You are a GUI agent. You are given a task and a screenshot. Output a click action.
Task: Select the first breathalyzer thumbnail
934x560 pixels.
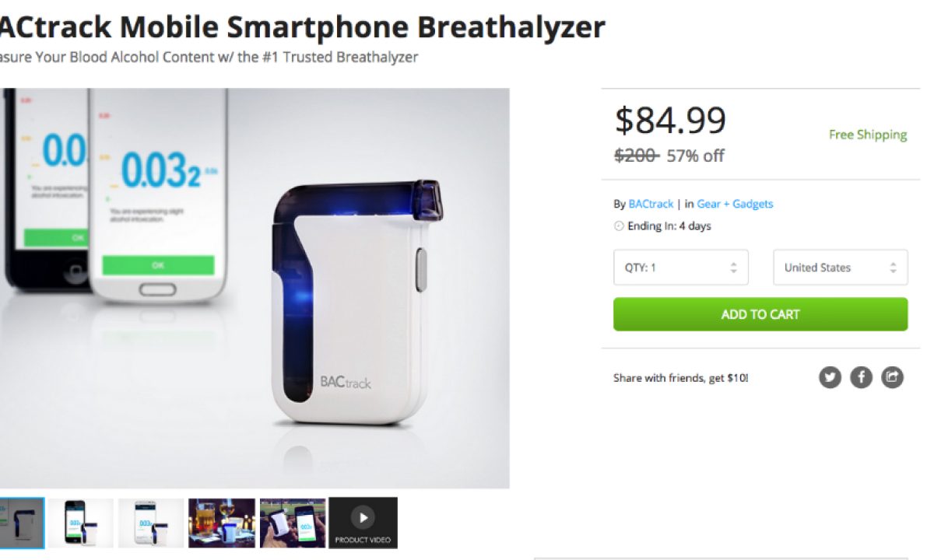pyautogui.click(x=22, y=523)
